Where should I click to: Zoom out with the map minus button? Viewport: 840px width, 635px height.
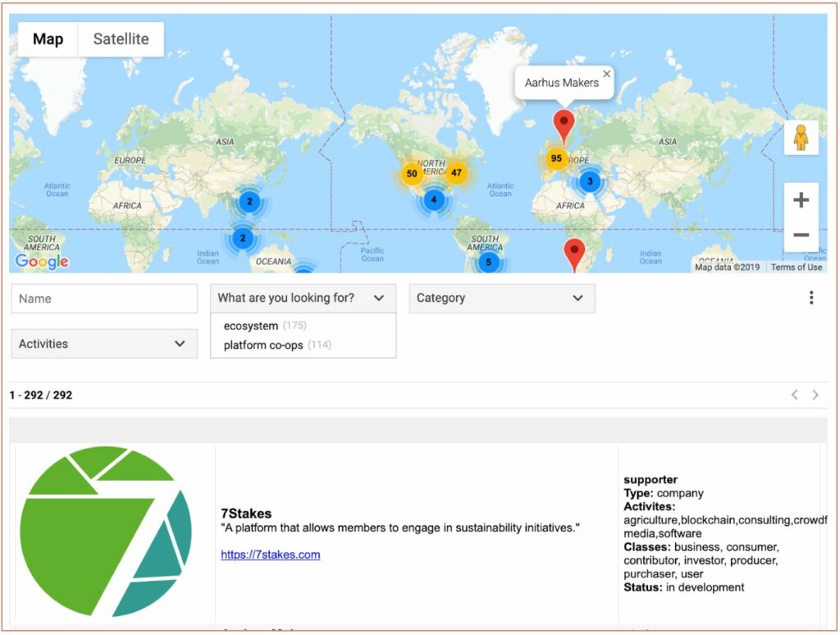801,235
